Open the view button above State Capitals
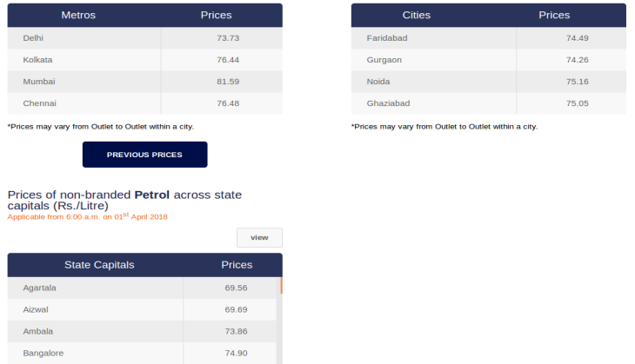The height and width of the screenshot is (364, 635). tap(259, 237)
